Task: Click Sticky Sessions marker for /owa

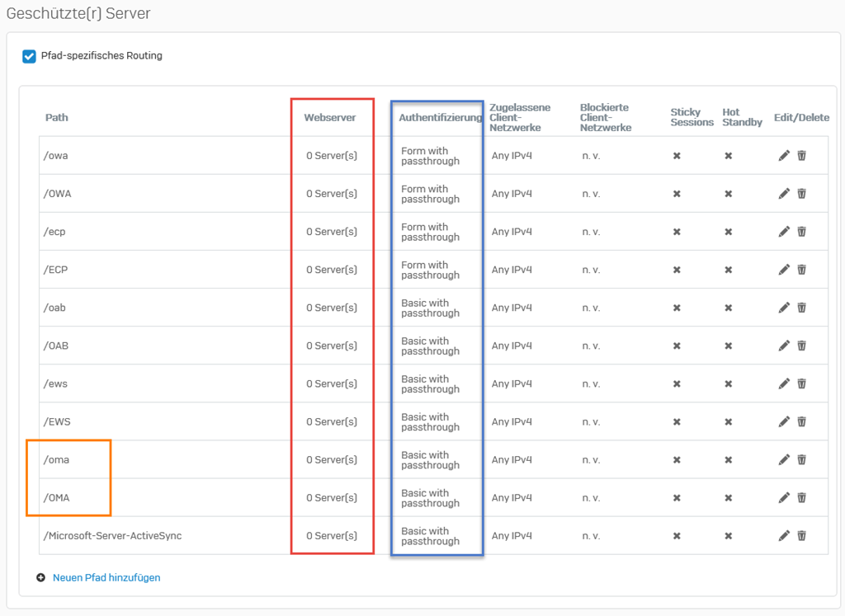Action: tap(677, 156)
